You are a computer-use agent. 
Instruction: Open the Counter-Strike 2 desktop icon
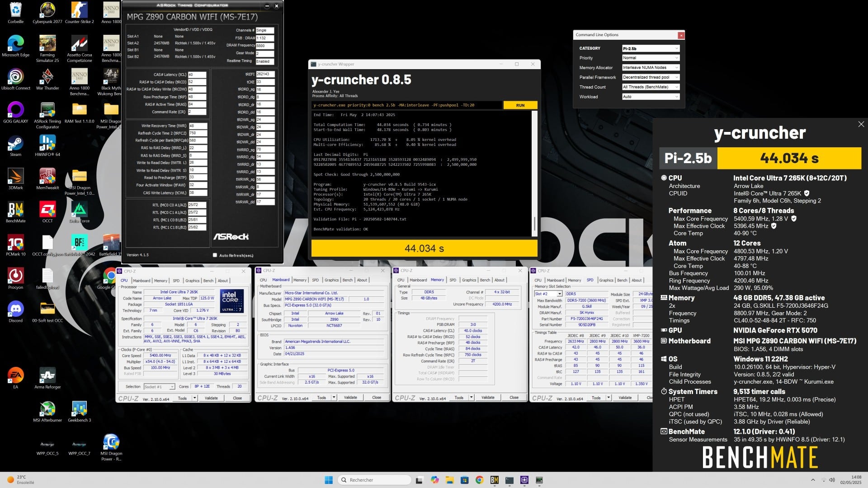coord(80,13)
